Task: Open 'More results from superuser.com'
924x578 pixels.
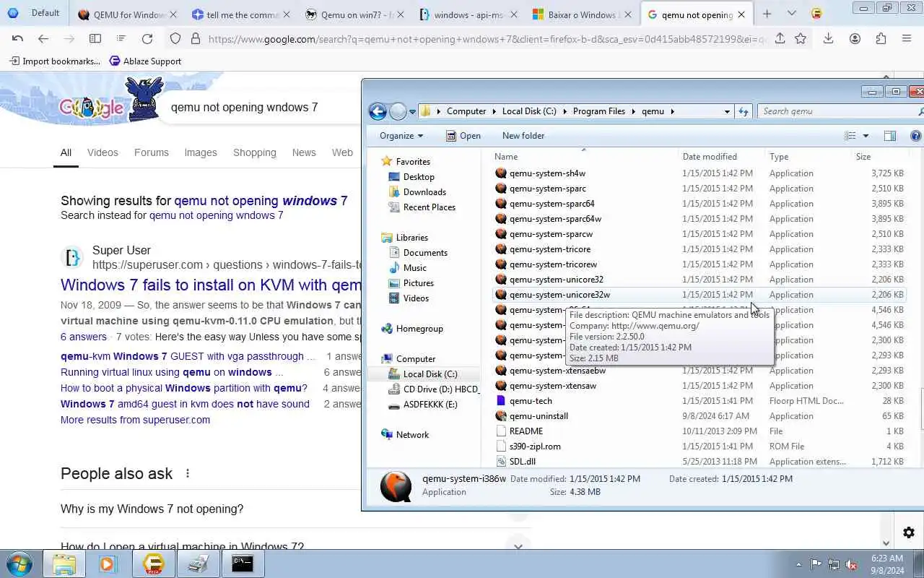Action: point(135,420)
